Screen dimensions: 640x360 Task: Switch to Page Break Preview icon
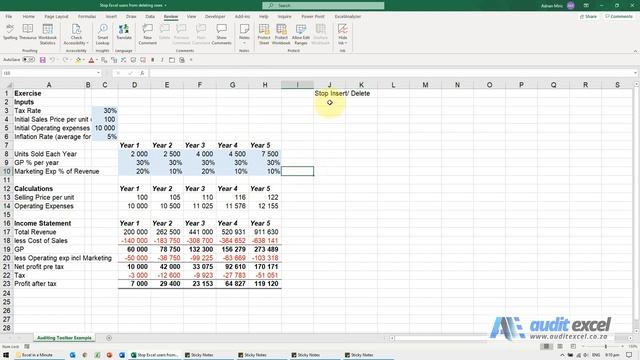point(573,347)
